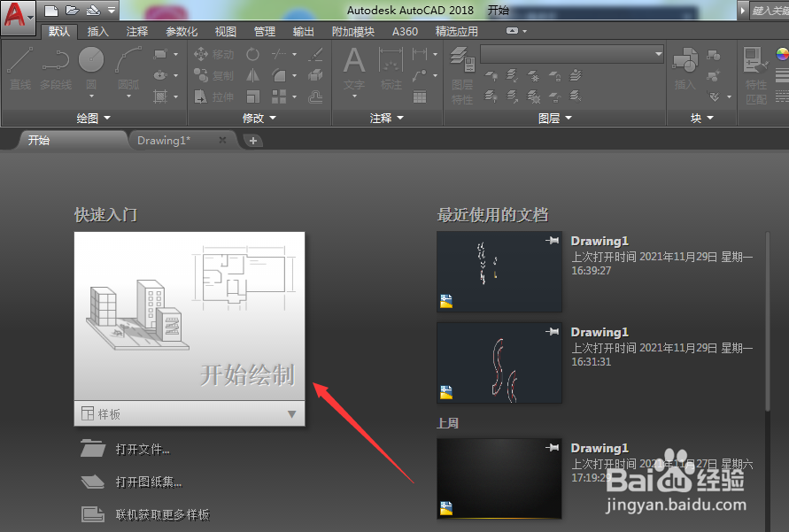Open last week's Drawing1 thumbnail
Image resolution: width=789 pixels, height=532 pixels.
(499, 479)
